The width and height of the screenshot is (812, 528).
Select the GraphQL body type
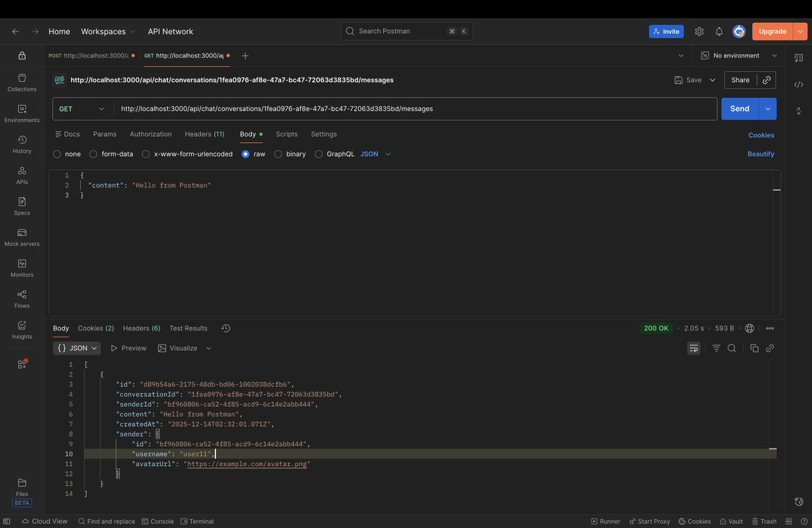coord(335,154)
